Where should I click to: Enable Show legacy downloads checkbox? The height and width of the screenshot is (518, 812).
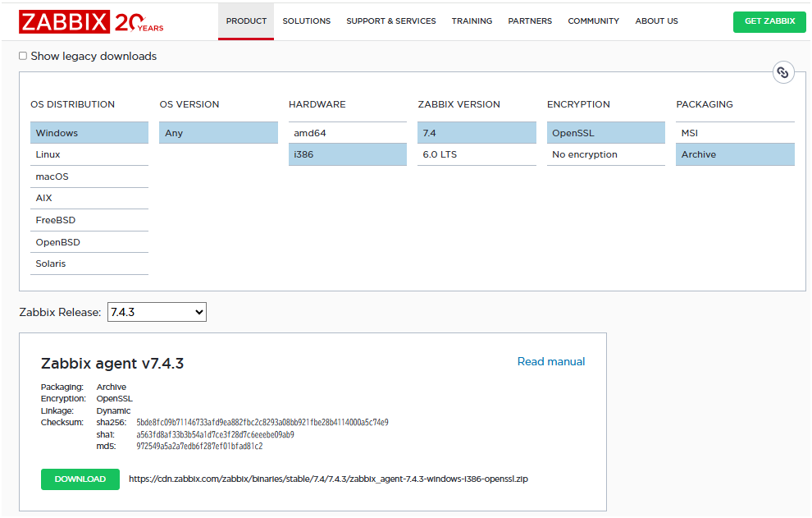click(x=23, y=56)
